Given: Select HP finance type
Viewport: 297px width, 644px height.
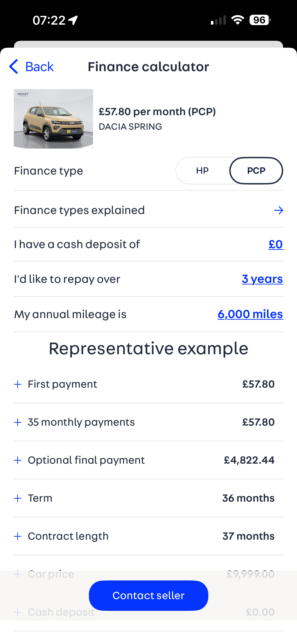Looking at the screenshot, I should (202, 171).
